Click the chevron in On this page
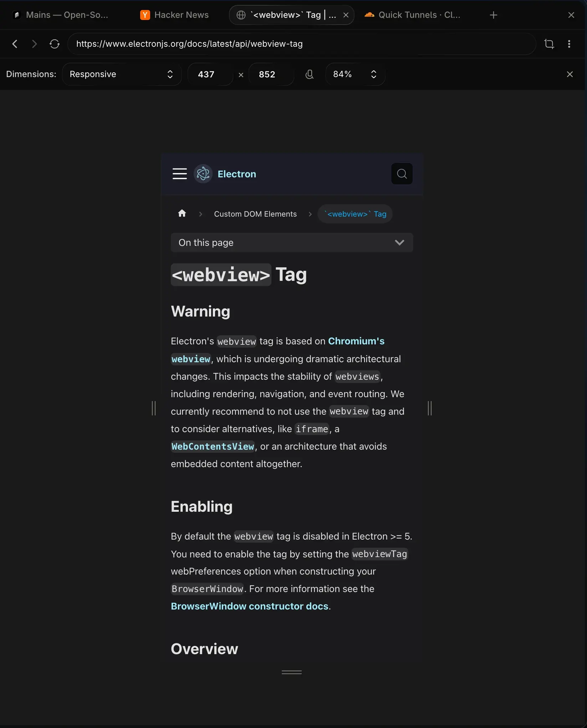Image resolution: width=587 pixels, height=728 pixels. click(x=399, y=243)
